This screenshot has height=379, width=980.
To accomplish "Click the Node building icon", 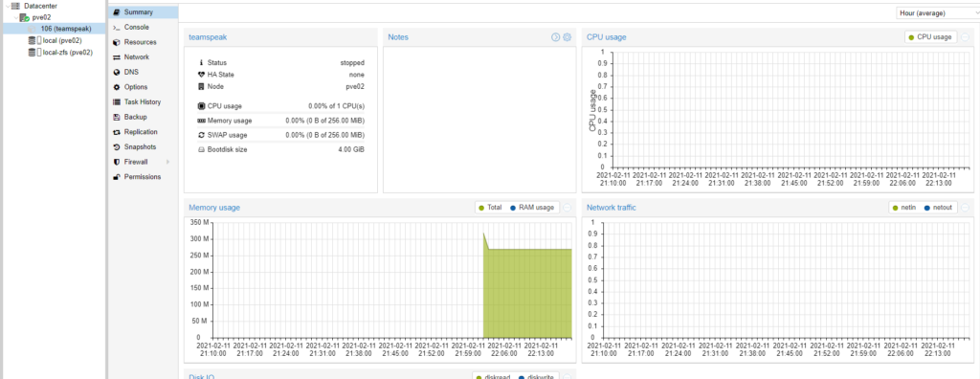I will (x=201, y=86).
